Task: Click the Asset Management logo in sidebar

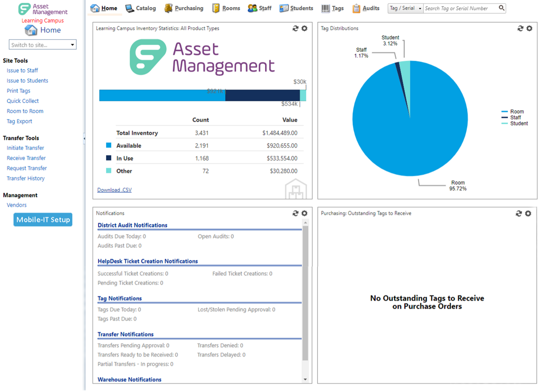Action: (x=43, y=9)
